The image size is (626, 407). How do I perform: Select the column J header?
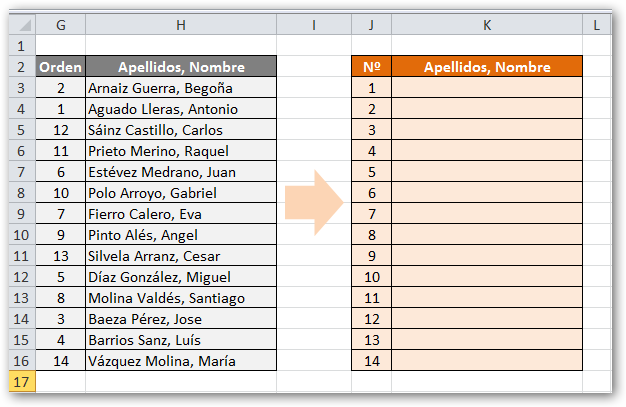point(371,23)
